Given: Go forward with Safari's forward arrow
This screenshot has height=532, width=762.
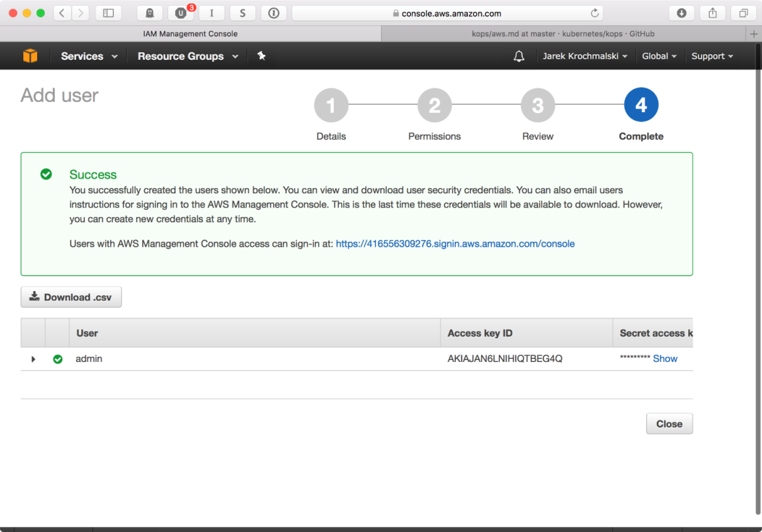Looking at the screenshot, I should click(x=81, y=13).
